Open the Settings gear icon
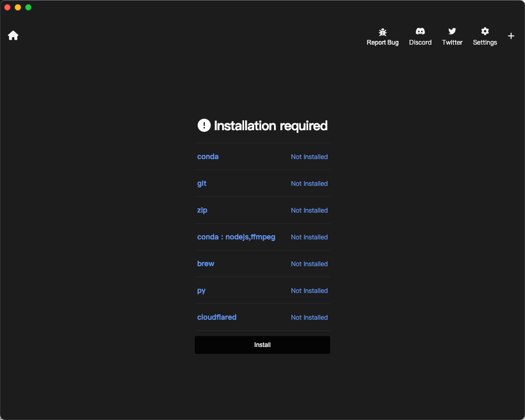The height and width of the screenshot is (420, 525). [x=485, y=31]
